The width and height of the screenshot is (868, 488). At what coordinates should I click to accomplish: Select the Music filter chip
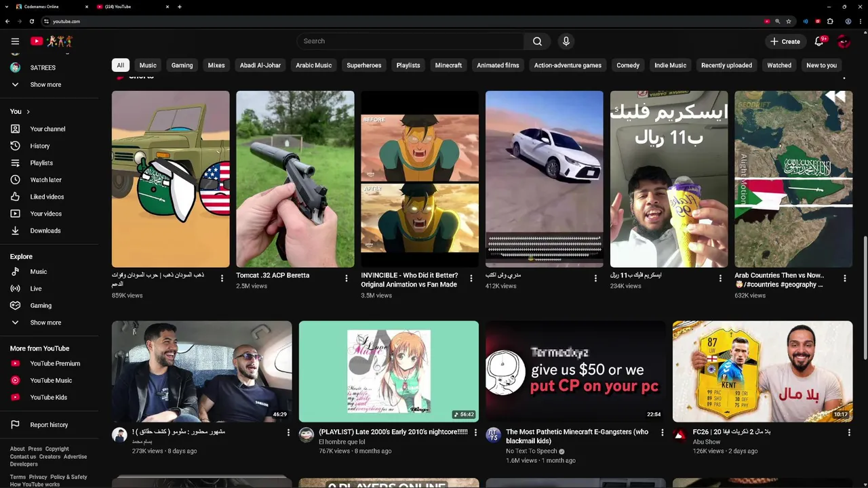[148, 65]
